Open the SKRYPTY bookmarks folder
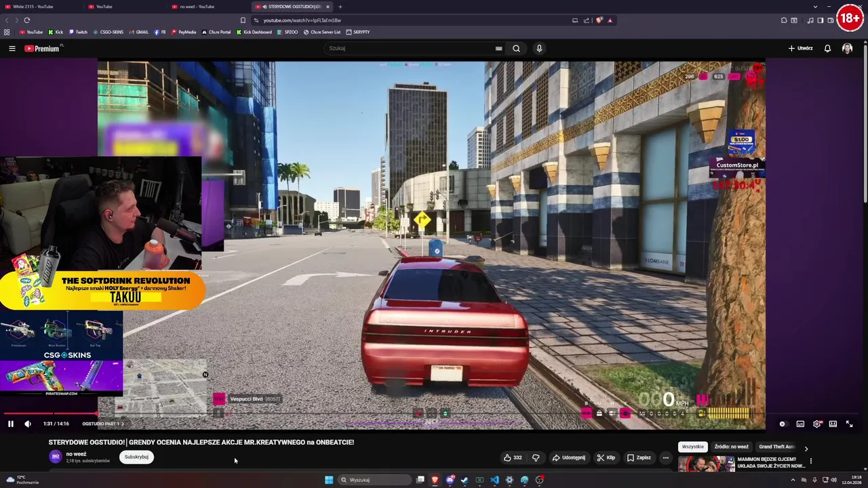Viewport: 868px width, 488px height. [358, 32]
